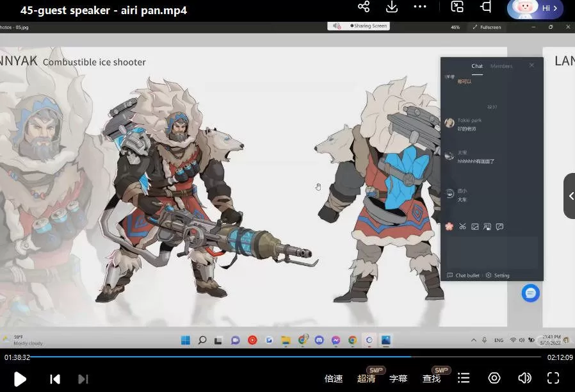Click the scissors screenshot icon in chat

[462, 227]
